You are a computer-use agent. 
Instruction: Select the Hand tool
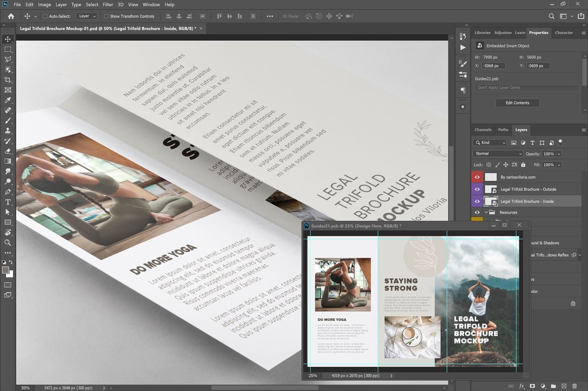(x=8, y=232)
